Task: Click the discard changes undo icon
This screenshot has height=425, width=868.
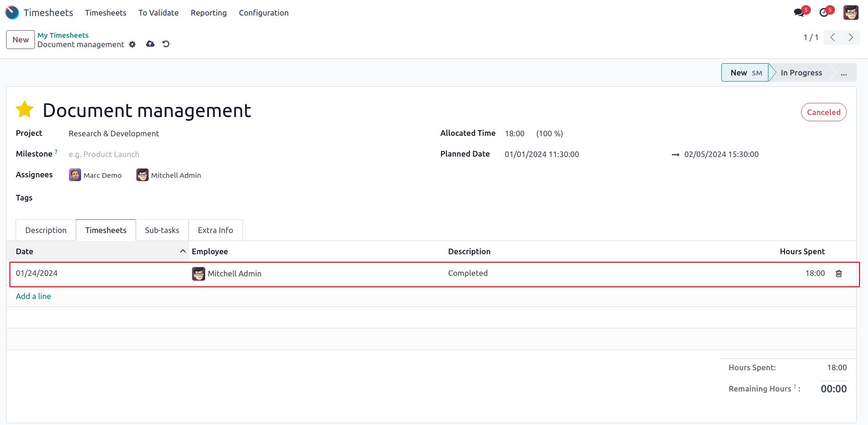Action: 166,44
